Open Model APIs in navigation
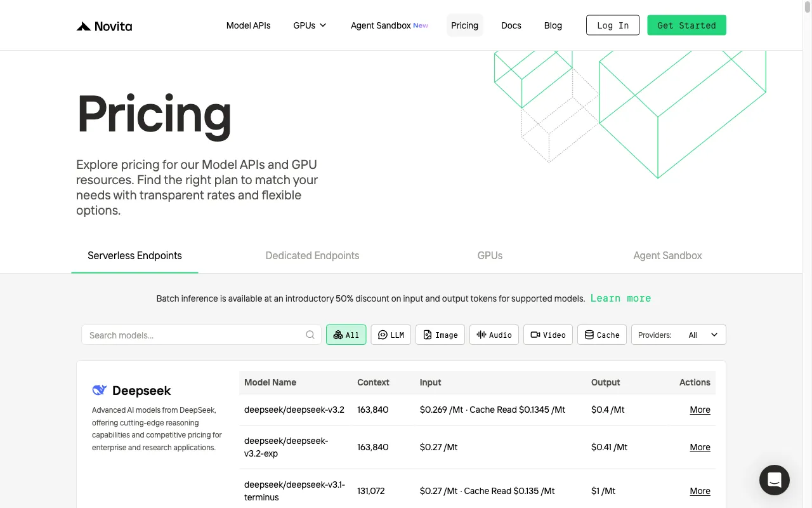 249,25
